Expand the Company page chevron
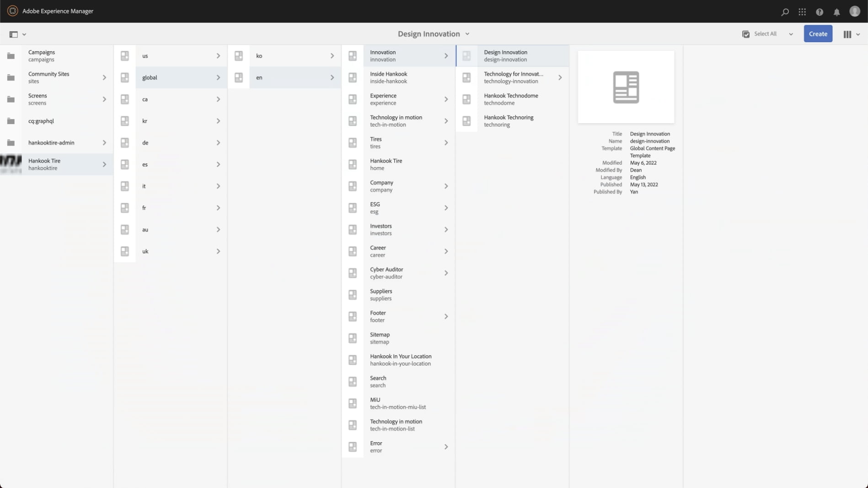 446,186
